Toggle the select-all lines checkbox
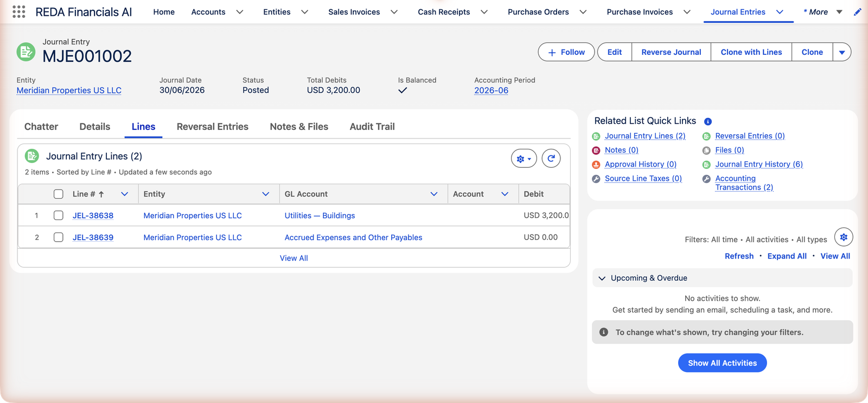This screenshot has width=868, height=403. click(59, 194)
